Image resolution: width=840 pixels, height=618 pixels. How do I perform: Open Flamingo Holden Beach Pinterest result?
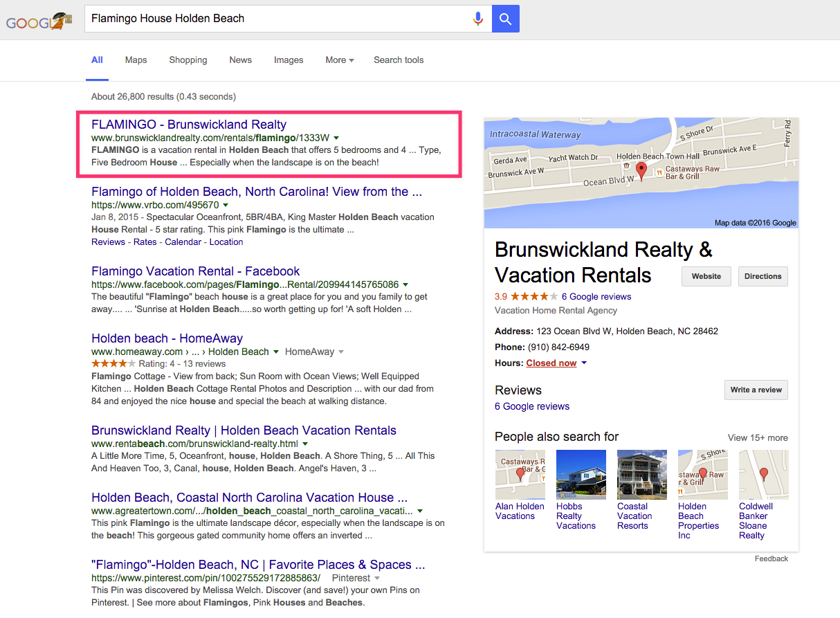click(x=258, y=565)
